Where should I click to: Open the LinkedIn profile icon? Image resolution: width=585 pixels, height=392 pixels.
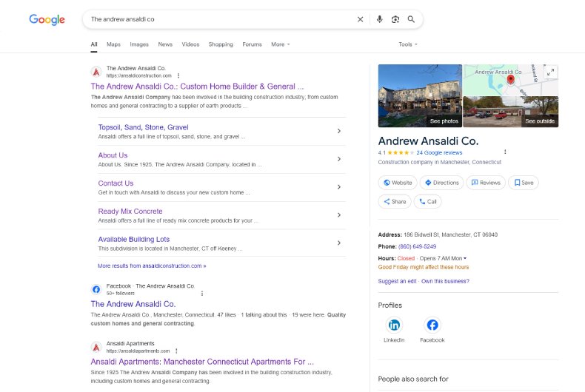pyautogui.click(x=394, y=325)
